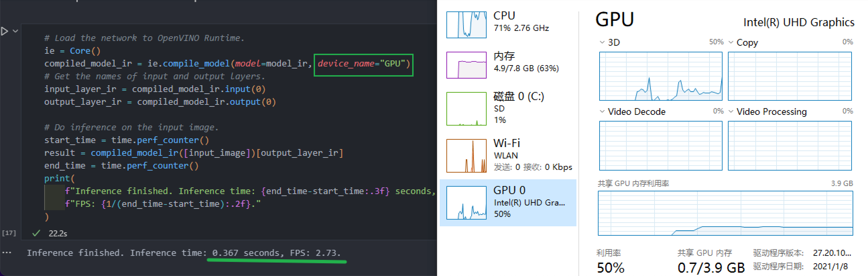868x276 pixels.
Task: Run the notebook cell with play icon
Action: [4, 31]
